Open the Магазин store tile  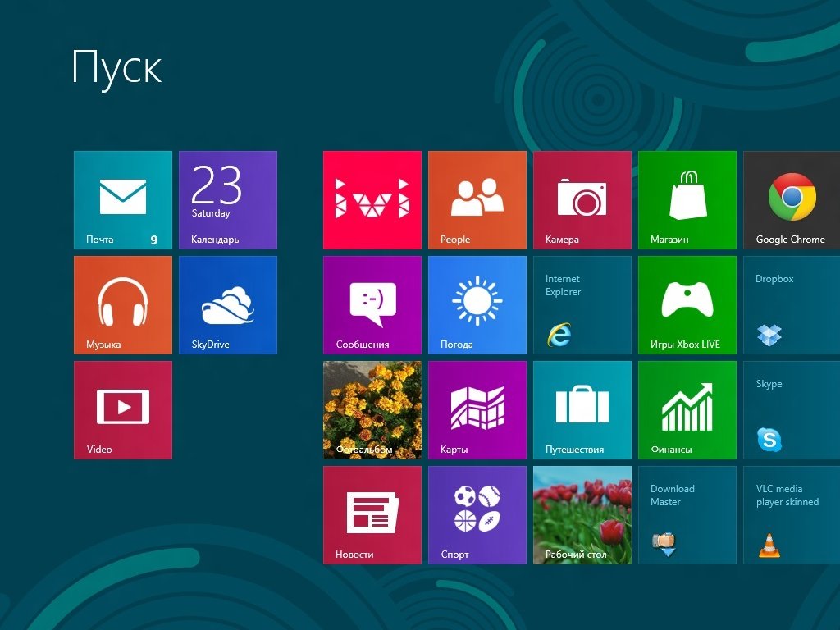tap(687, 200)
